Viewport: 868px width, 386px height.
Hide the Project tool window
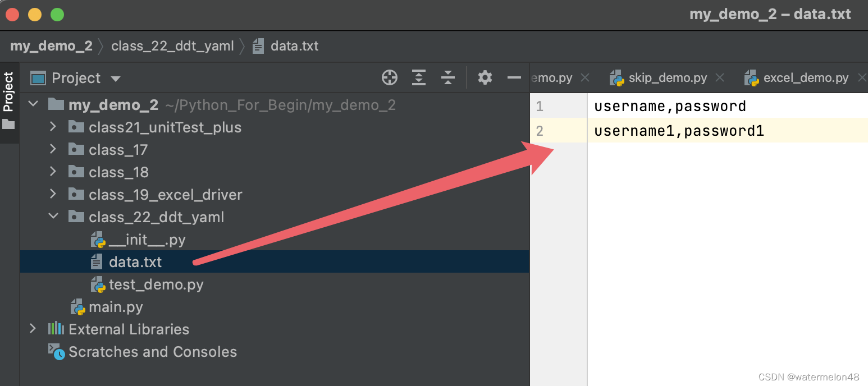(x=514, y=77)
